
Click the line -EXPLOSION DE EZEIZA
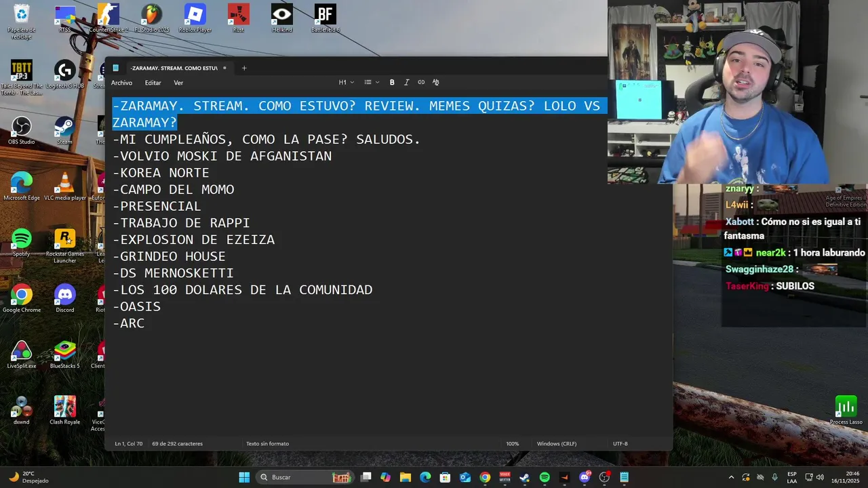[x=193, y=240]
